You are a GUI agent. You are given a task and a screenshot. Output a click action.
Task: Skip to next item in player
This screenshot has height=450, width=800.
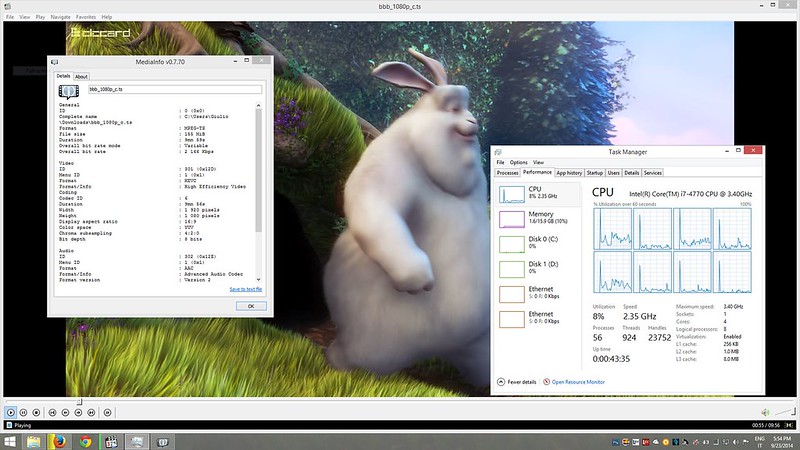[91, 412]
